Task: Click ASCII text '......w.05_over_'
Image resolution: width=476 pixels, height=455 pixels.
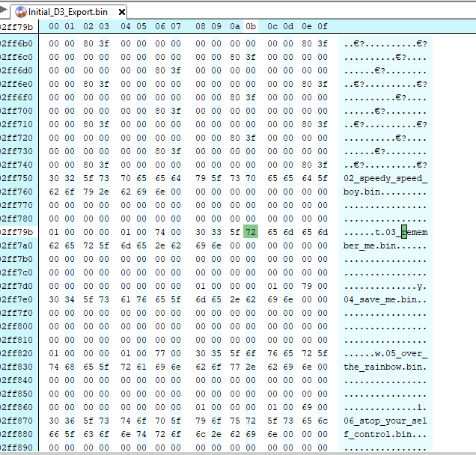Action: 385,353
